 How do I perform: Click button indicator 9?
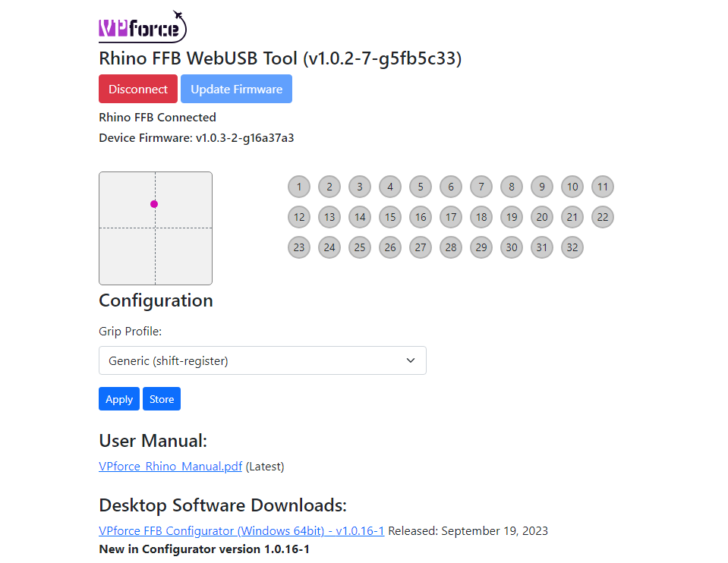(542, 187)
